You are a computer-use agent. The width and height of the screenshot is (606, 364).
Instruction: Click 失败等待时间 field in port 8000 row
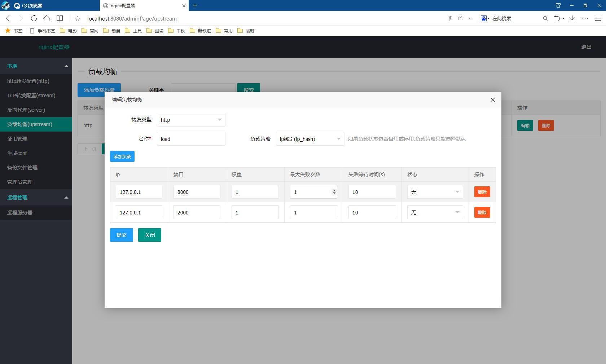pyautogui.click(x=372, y=192)
